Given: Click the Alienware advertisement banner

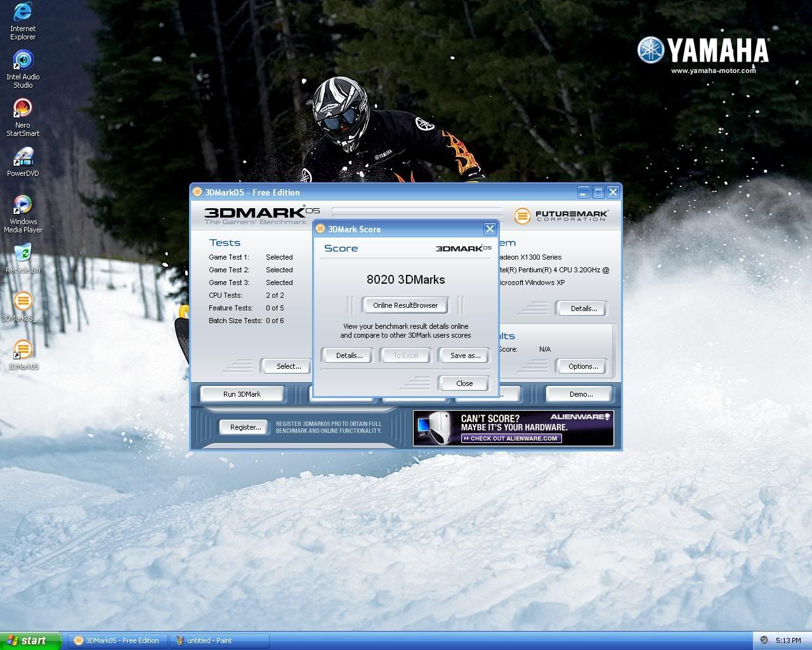Looking at the screenshot, I should (513, 428).
